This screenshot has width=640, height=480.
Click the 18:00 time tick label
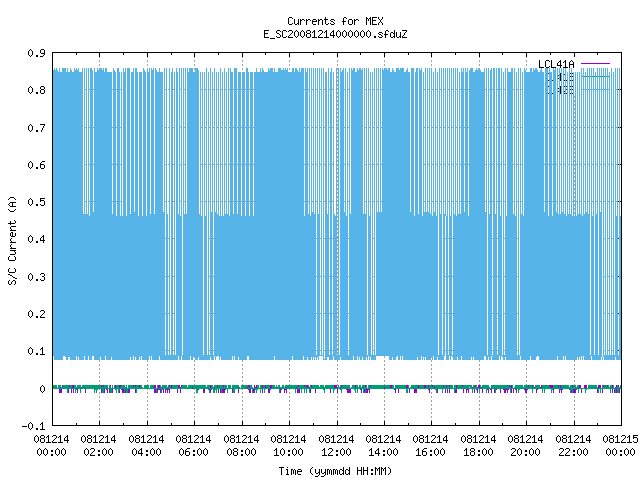click(478, 446)
